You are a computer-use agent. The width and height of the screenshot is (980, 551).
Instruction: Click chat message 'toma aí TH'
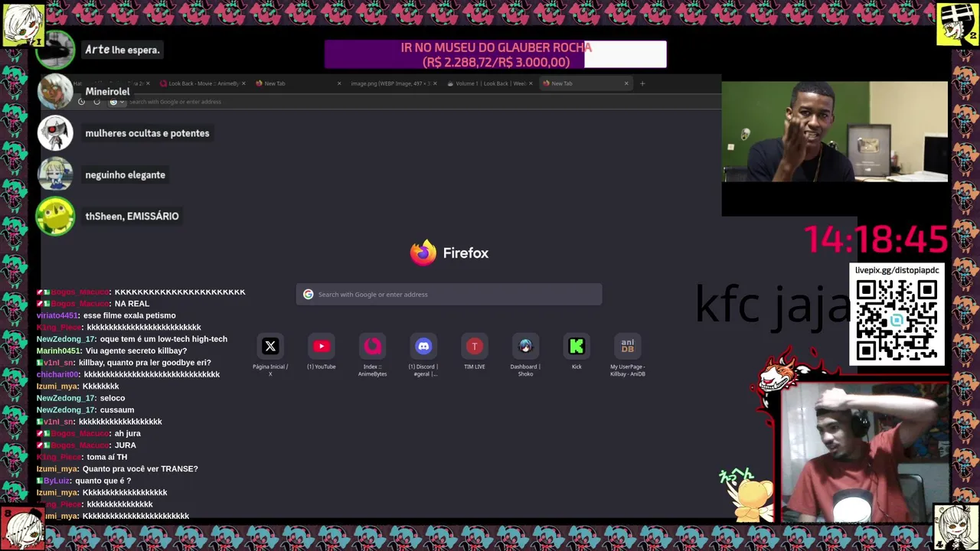pyautogui.click(x=107, y=457)
